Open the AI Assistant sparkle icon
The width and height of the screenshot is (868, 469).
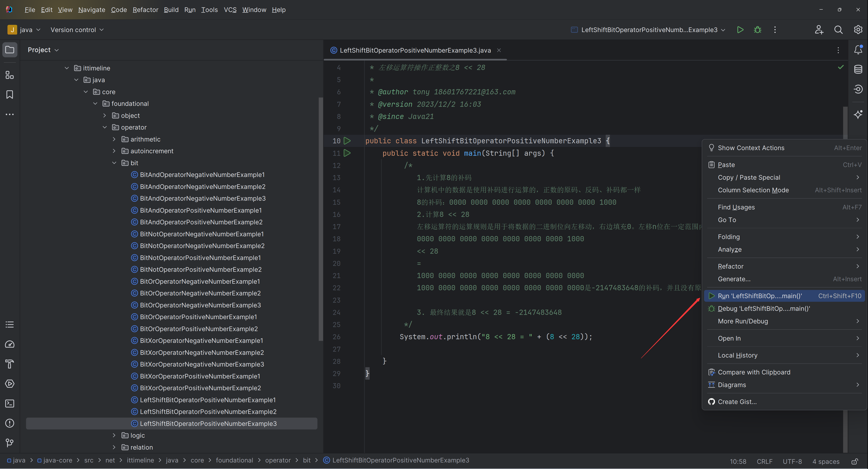point(858,114)
